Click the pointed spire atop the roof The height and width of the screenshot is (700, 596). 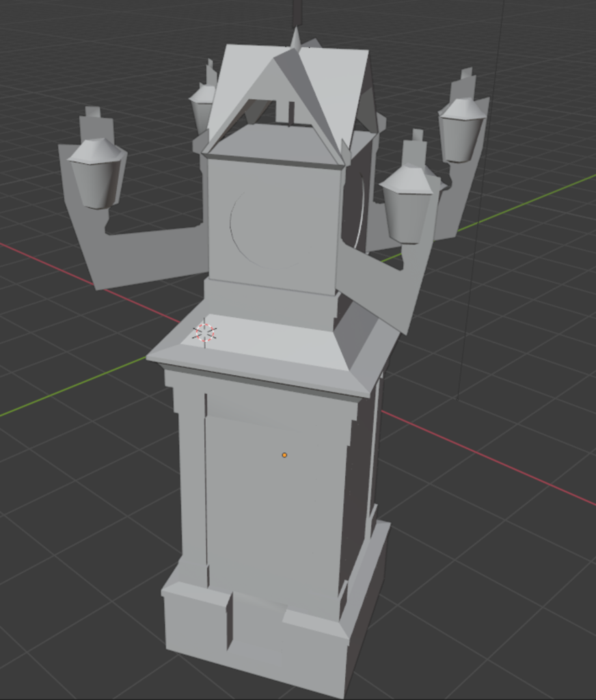[x=296, y=38]
